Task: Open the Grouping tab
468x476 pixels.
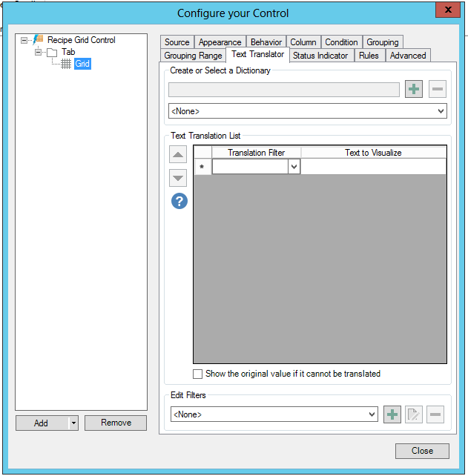Action: point(383,42)
